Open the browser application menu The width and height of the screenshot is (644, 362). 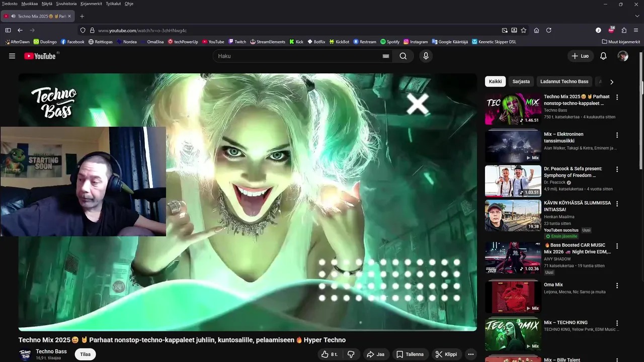[636, 30]
